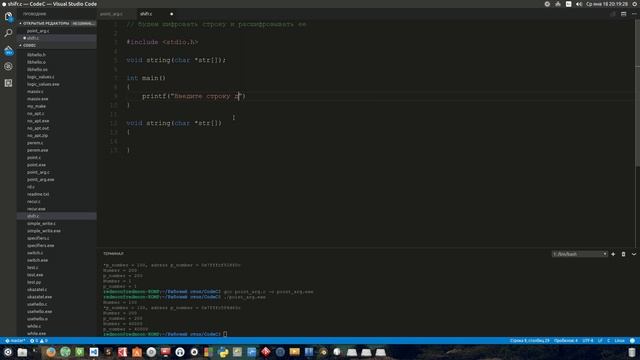Kill the terminal with trash icon
640x360 pixels.
click(623, 254)
